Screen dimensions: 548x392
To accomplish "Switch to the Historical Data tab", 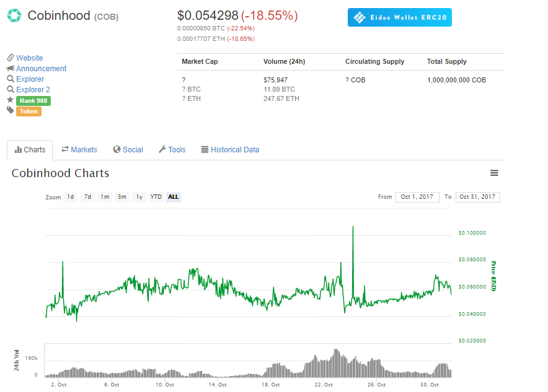I will tap(231, 150).
